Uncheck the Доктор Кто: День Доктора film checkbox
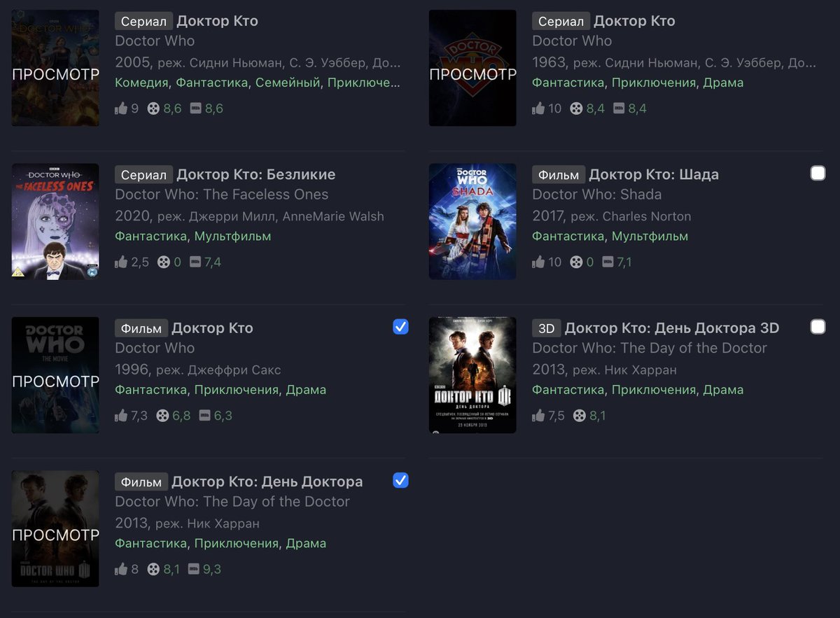The height and width of the screenshot is (618, 840). (400, 480)
